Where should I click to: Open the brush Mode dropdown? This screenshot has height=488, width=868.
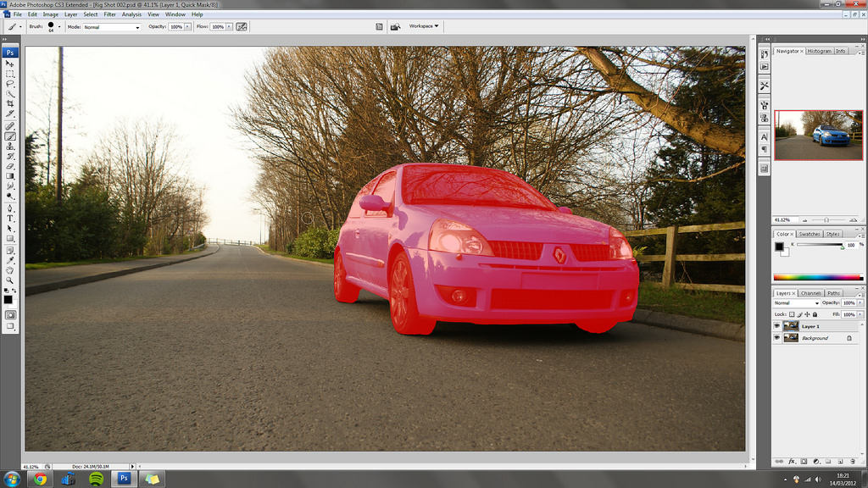coord(111,27)
